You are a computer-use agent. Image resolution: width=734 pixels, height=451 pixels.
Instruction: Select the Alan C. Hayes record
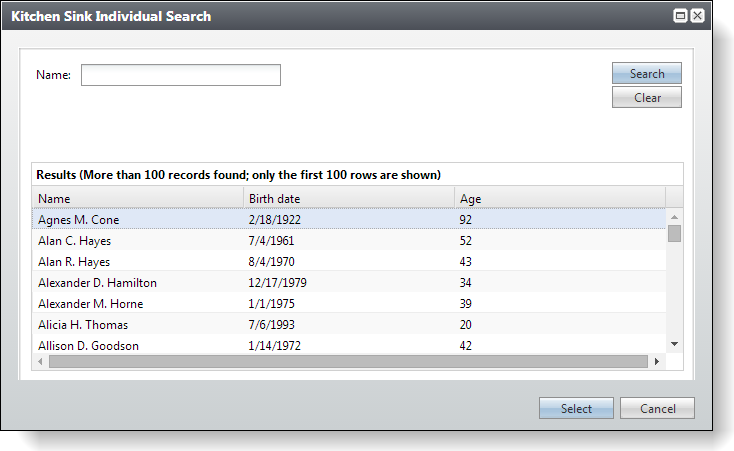(349, 240)
